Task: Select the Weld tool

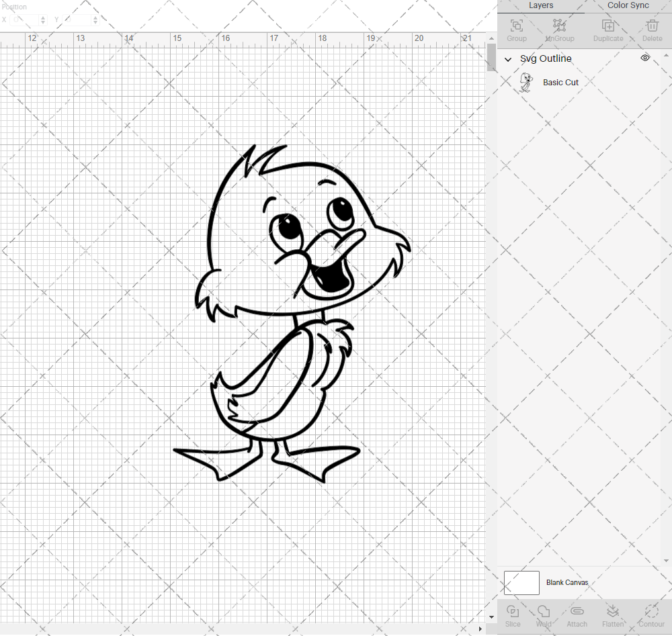Action: click(x=543, y=615)
